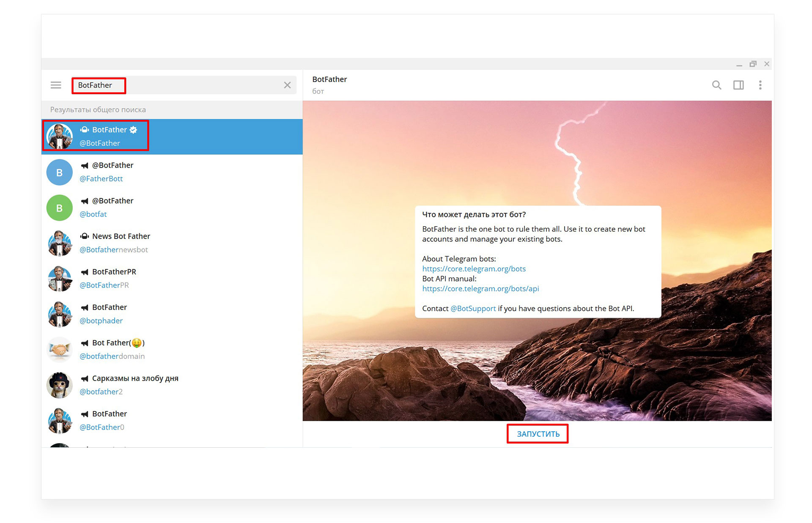Click the megaphone icon next to @FatherBott
Screen dimensions: 812x523
click(83, 165)
